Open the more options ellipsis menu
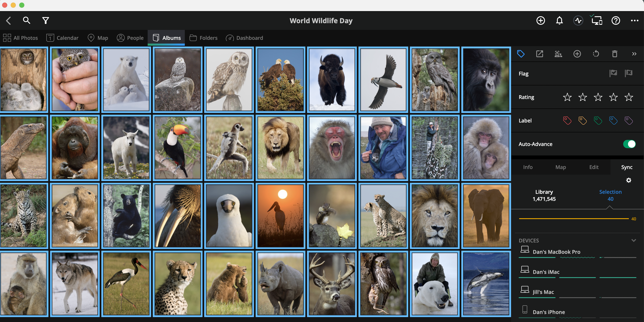Screen dimensions: 644x322 [x=634, y=20]
